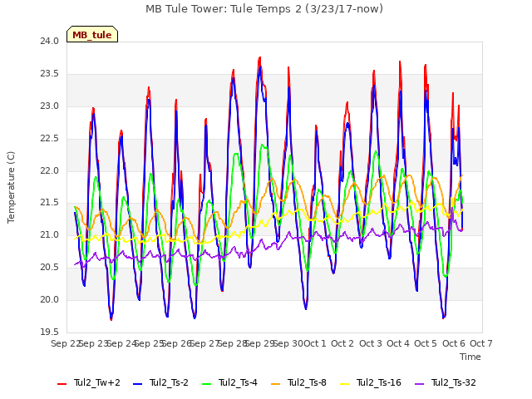This screenshot has height=399, width=532.
Task: Click the 23.0 y-axis tick label
Action: 50,106
